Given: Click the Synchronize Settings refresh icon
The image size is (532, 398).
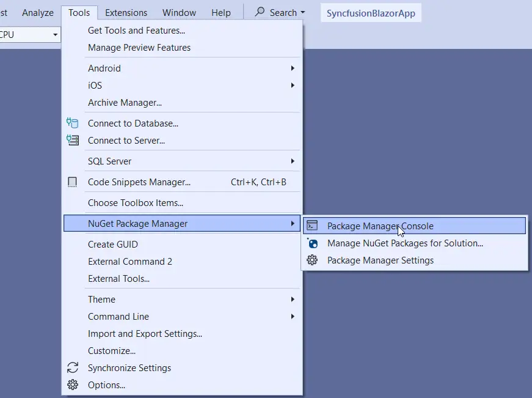Looking at the screenshot, I should coord(72,367).
